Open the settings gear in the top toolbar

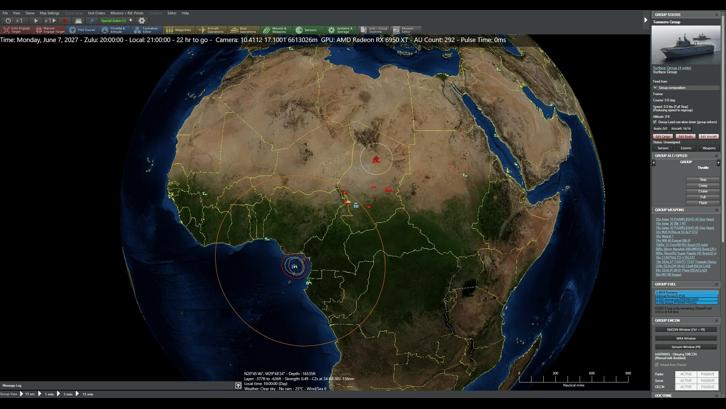coord(142,21)
